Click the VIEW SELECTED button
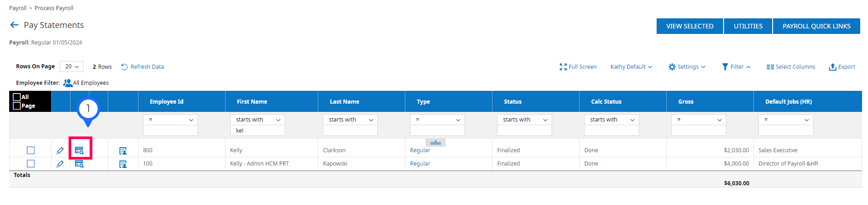Viewport: 868px width, 205px height. pos(690,26)
